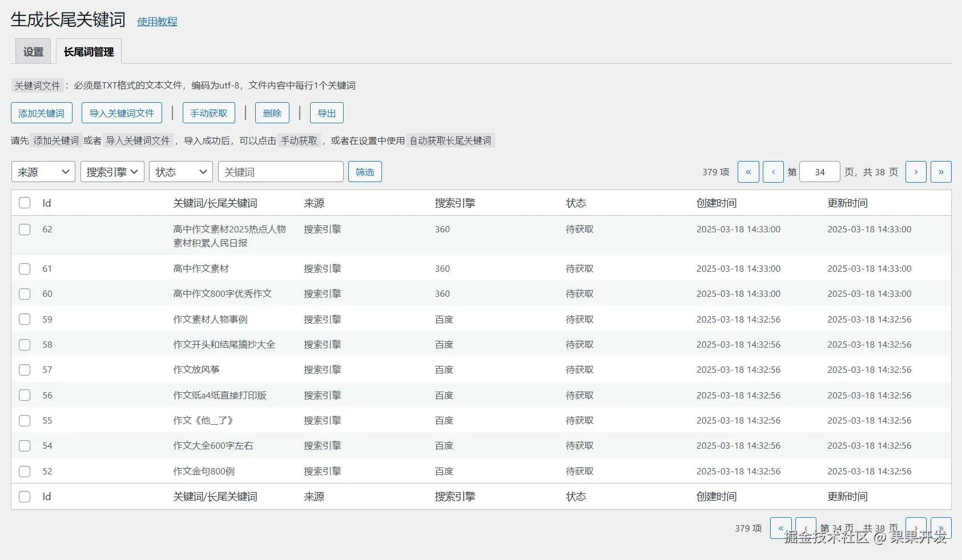Screen dimensions: 962x560
Task: Open the 状态 status dropdown
Action: 180,171
